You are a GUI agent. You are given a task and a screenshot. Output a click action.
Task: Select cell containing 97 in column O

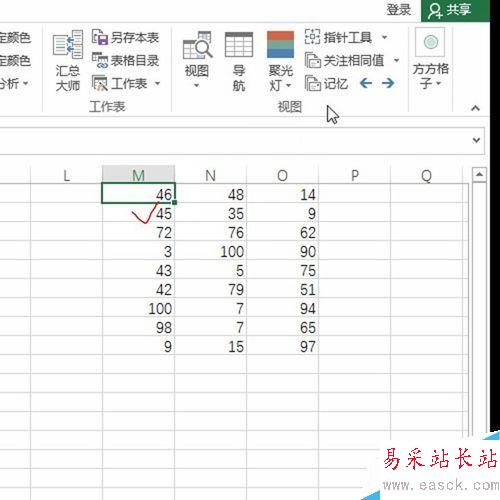point(283,345)
